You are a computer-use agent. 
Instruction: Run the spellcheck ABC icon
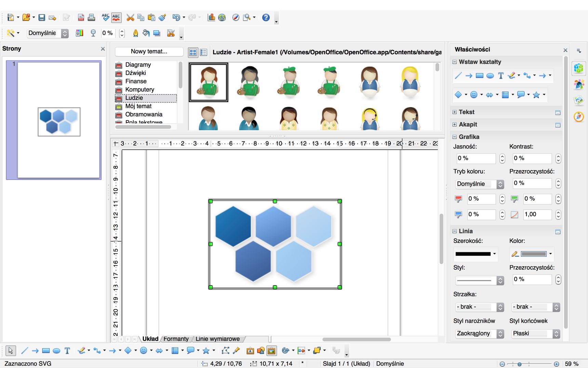(x=106, y=17)
